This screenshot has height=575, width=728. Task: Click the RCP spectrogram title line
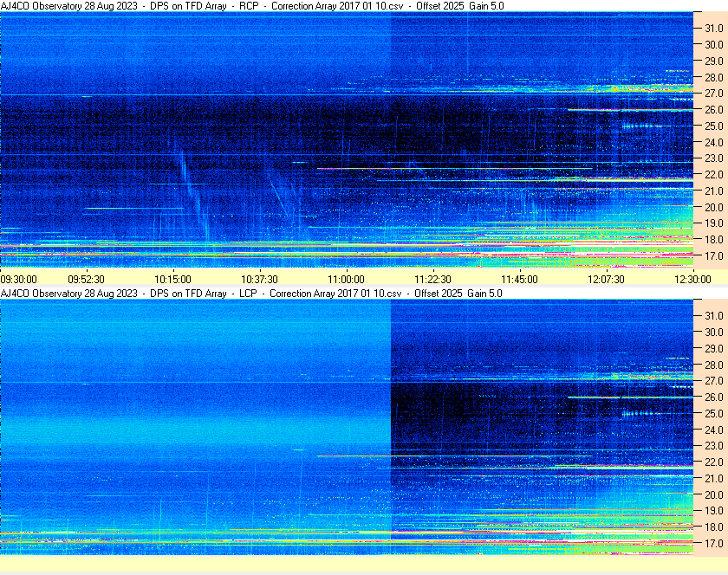point(252,6)
